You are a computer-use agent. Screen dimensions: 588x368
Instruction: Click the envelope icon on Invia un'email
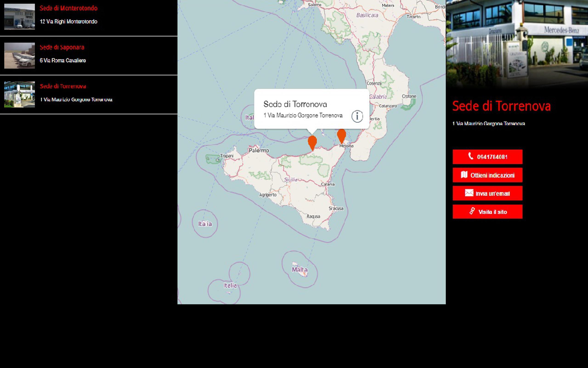click(x=469, y=193)
